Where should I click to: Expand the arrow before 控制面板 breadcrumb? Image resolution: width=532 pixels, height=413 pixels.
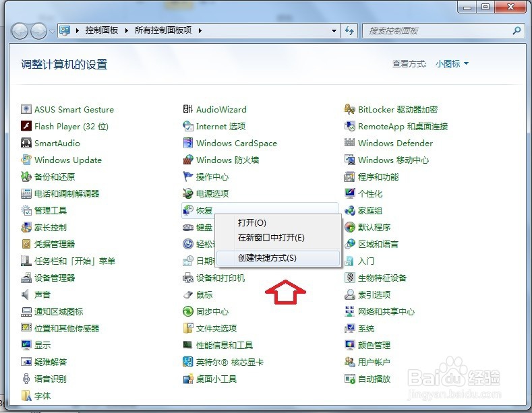[78, 30]
